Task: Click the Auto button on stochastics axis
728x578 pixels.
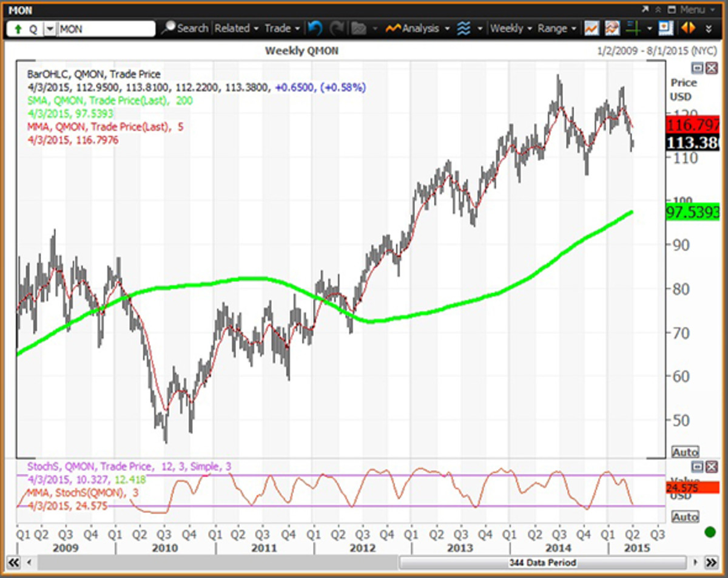Action: tap(686, 517)
